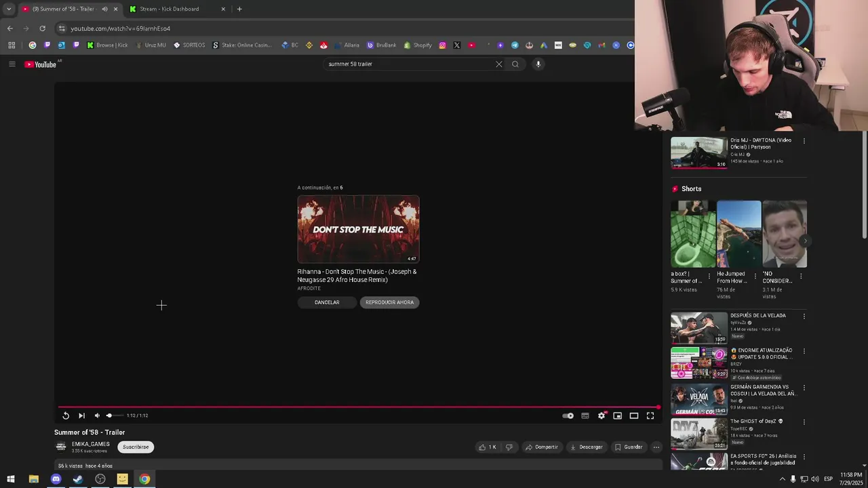Toggle the autoplay switch in player
The height and width of the screenshot is (488, 868).
pyautogui.click(x=568, y=415)
